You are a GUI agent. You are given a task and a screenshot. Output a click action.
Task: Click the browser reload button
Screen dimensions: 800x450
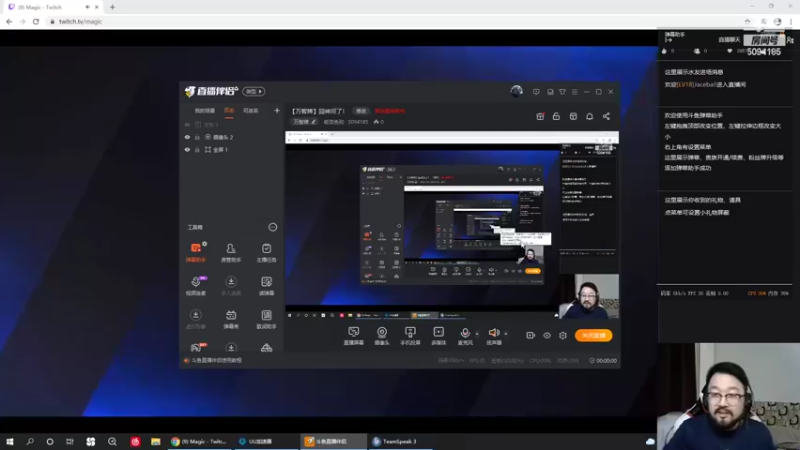[36, 21]
